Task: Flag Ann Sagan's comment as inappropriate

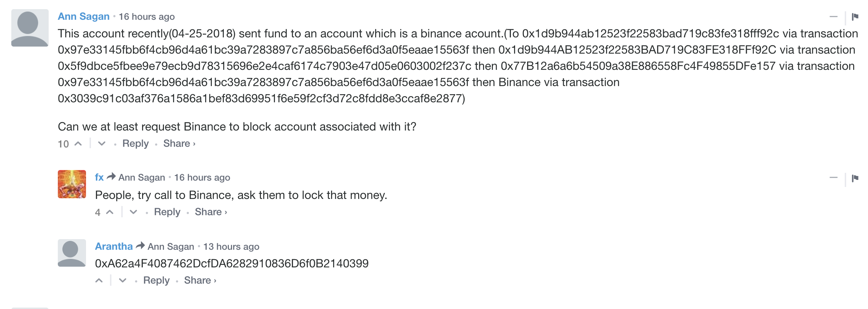Action: (x=855, y=17)
